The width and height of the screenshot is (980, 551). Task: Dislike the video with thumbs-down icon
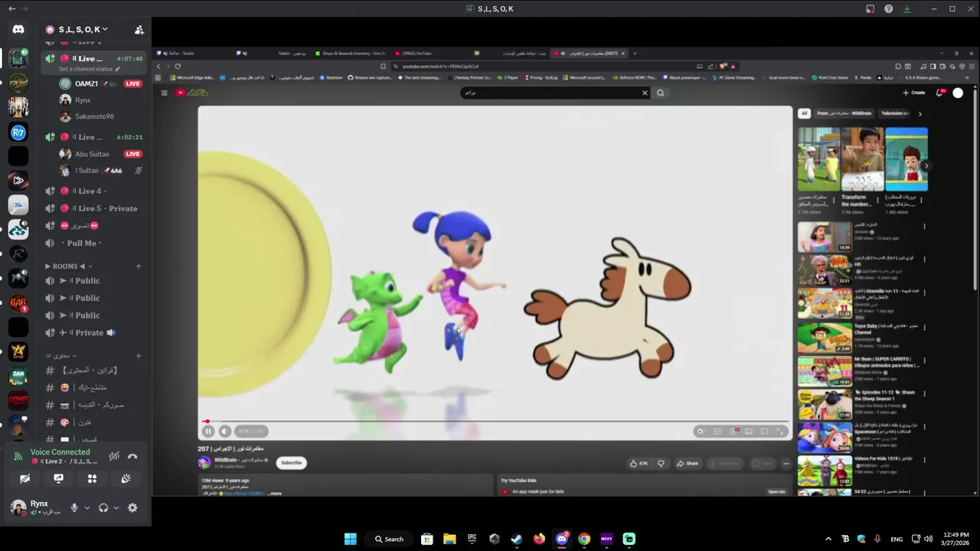[x=661, y=463]
